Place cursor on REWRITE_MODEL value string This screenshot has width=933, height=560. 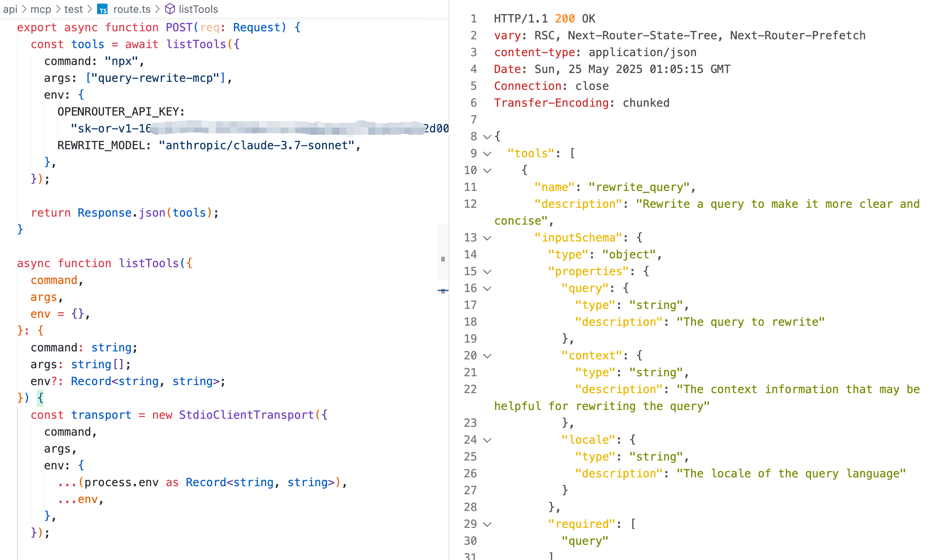coord(256,146)
